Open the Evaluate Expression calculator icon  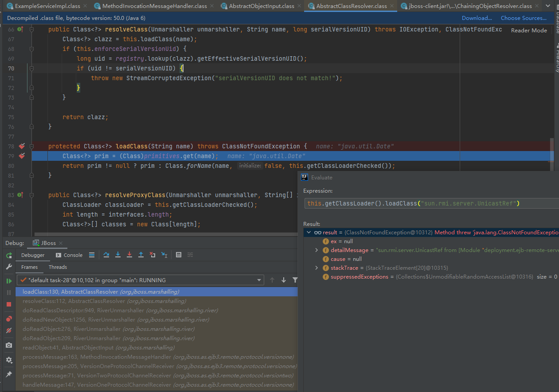coord(179,255)
